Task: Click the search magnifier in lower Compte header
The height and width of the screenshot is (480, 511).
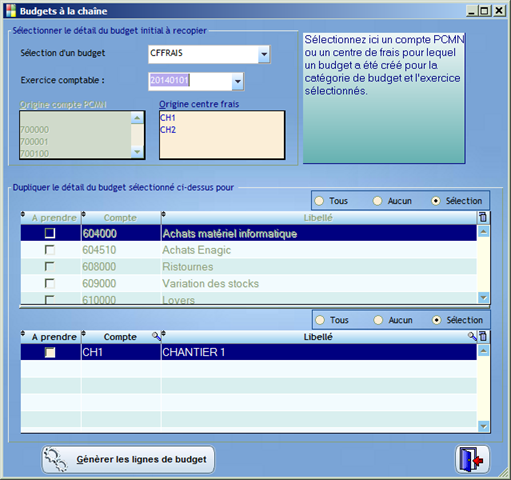Action: click(156, 336)
